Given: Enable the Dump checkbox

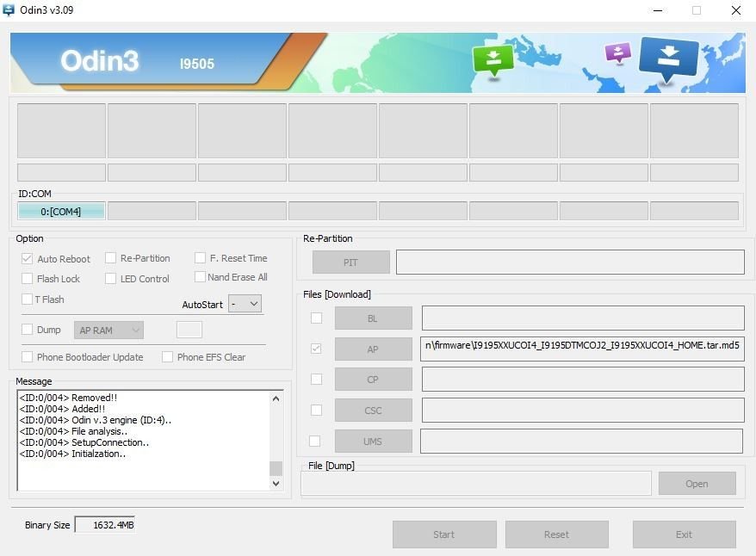Looking at the screenshot, I should pos(27,330).
